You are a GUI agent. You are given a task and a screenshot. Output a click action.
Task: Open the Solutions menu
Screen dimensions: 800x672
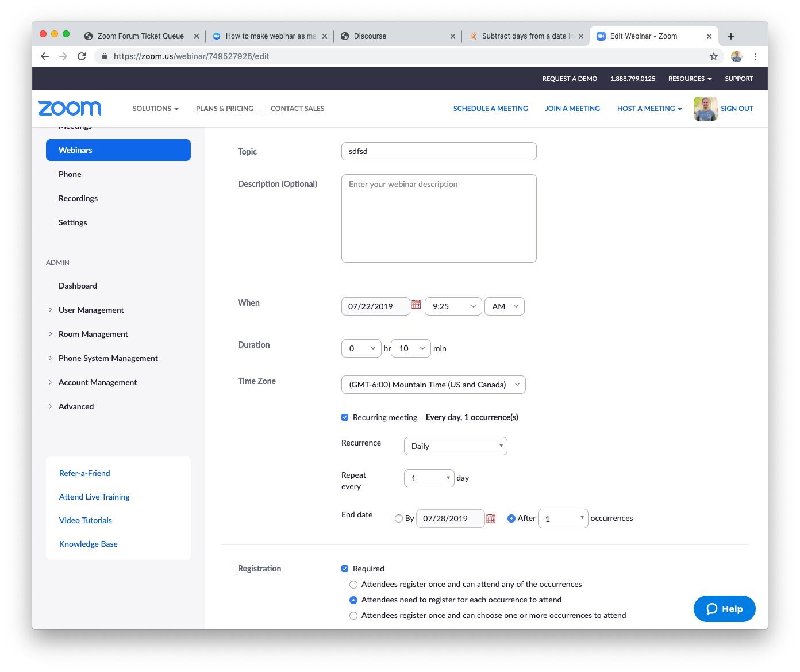pyautogui.click(x=156, y=109)
